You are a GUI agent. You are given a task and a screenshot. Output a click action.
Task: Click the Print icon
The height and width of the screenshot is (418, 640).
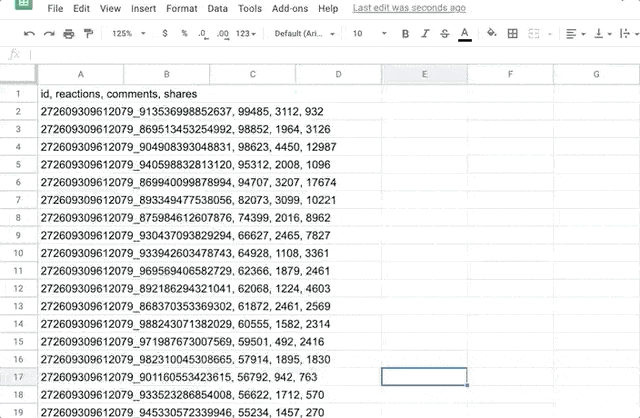pos(69,34)
